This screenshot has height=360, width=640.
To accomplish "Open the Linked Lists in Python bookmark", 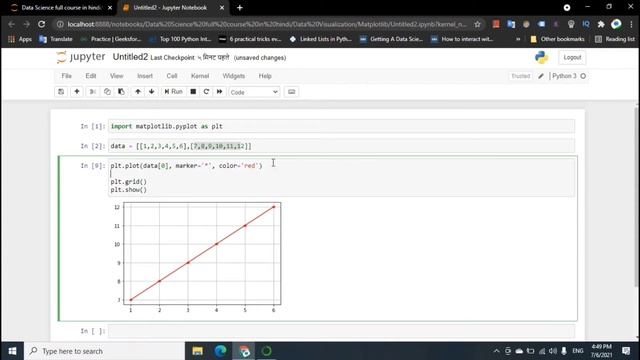I will (321, 39).
